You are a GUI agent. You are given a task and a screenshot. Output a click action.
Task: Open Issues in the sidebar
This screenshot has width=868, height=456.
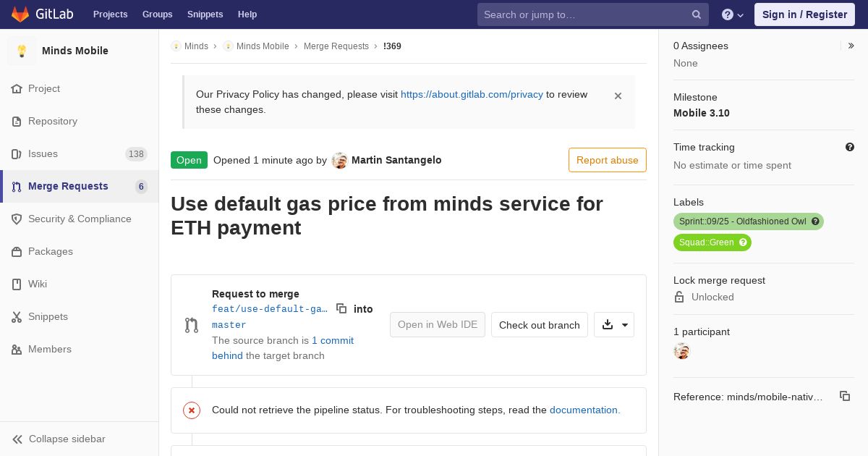coord(79,153)
